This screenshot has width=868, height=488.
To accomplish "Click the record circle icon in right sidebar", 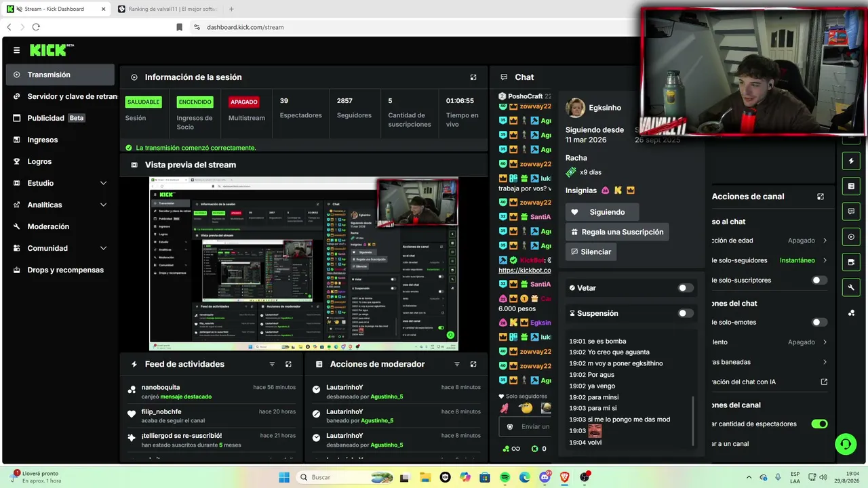I will (852, 237).
